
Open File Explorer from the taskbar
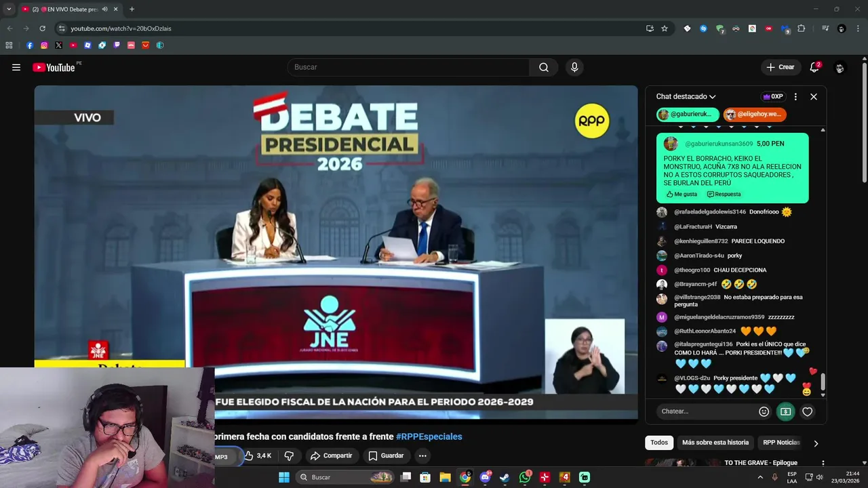(x=445, y=477)
